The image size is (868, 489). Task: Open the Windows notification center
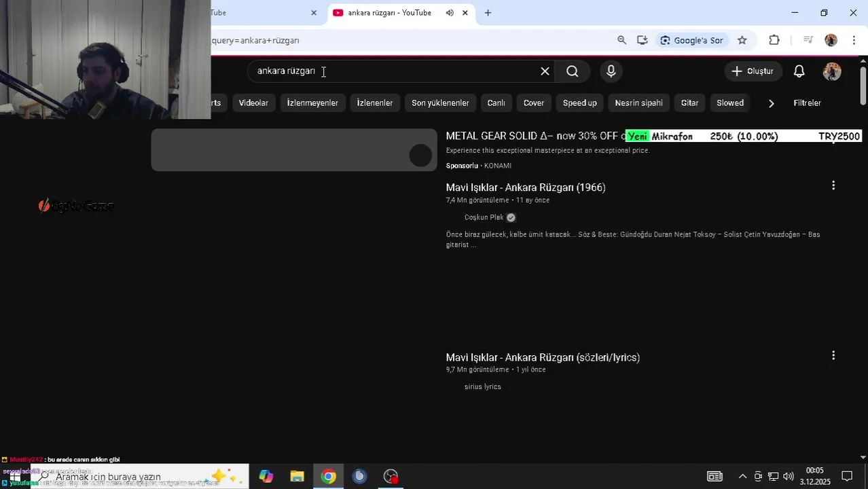[847, 476]
